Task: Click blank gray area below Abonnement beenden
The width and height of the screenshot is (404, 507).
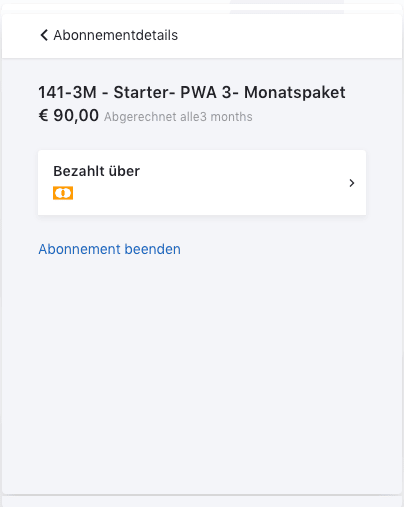Action: 202,367
